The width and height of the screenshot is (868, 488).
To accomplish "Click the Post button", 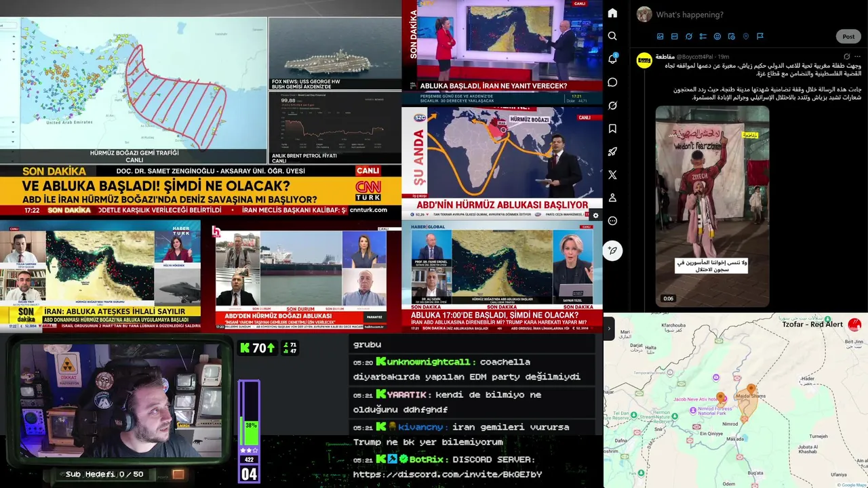I will 848,37.
